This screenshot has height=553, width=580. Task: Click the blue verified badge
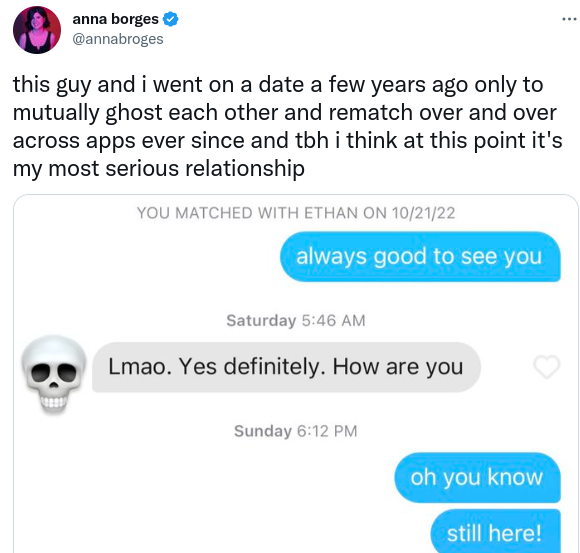(x=171, y=19)
